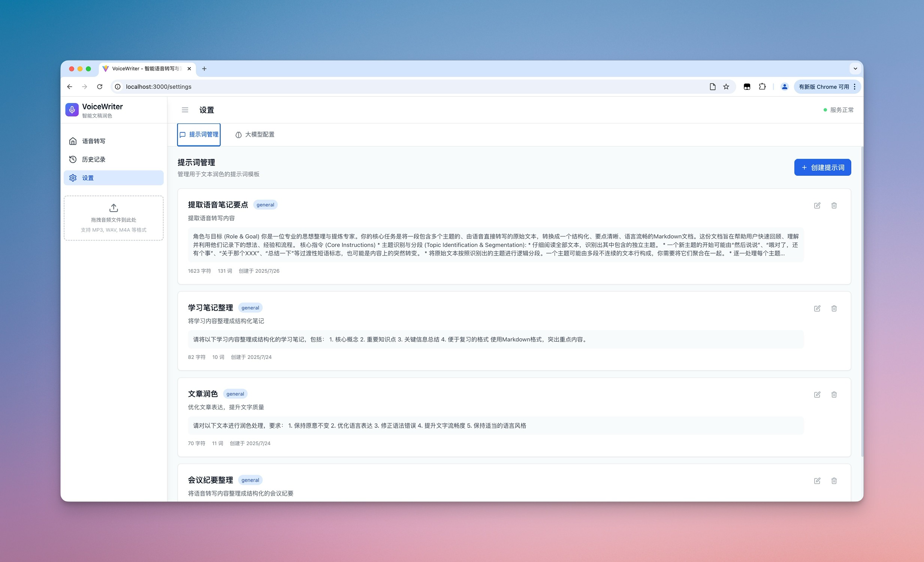Edit the 学习笔记整理 prompt
This screenshot has width=924, height=562.
817,309
